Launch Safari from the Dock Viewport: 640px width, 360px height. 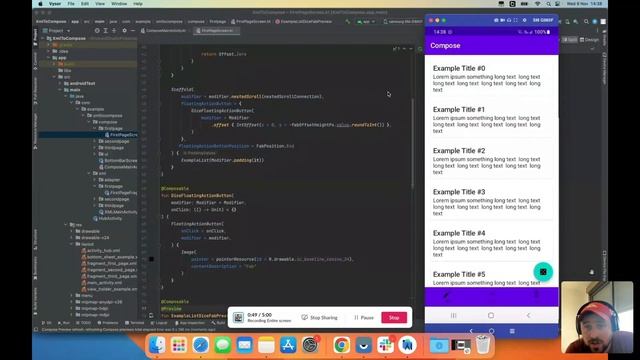[200, 345]
